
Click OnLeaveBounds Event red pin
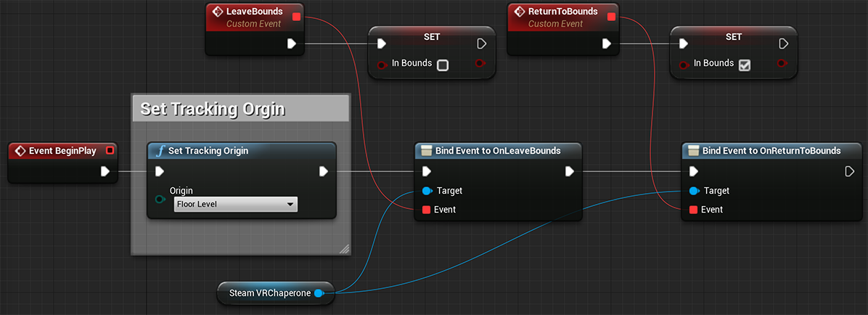click(x=426, y=209)
